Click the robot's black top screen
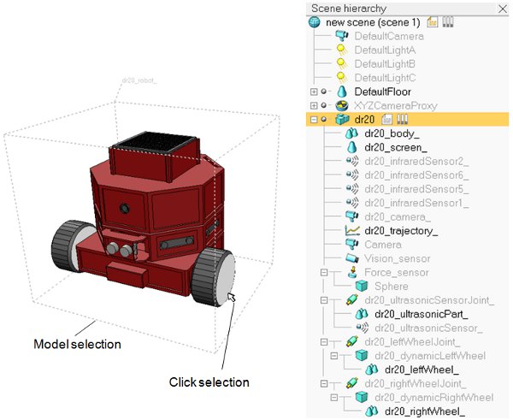Screen dimensions: 513x420 [x=156, y=141]
